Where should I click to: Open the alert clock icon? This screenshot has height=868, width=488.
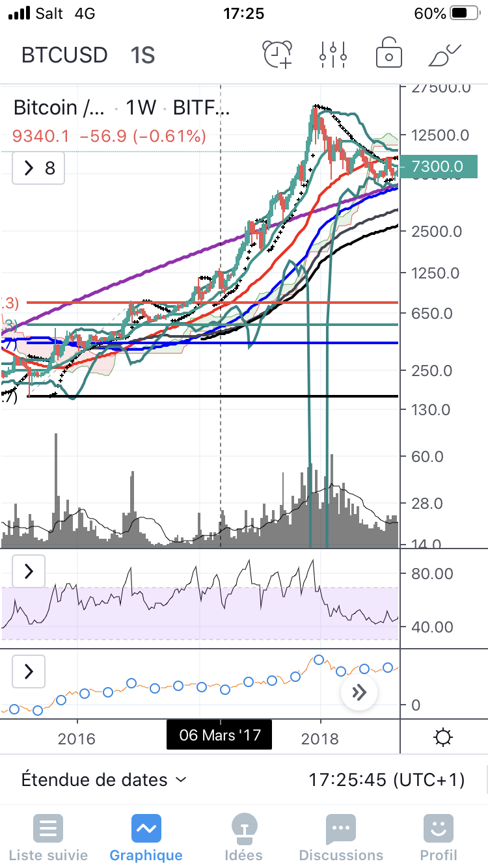point(278,55)
